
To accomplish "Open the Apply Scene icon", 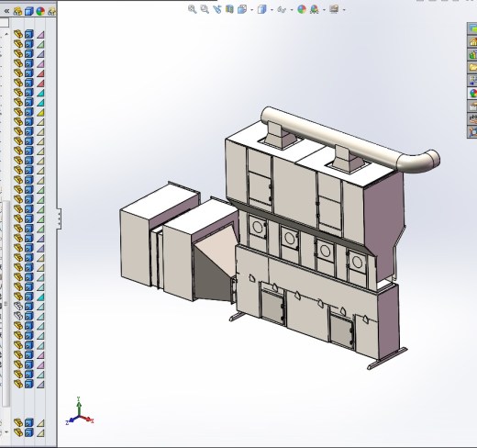I will tap(314, 9).
